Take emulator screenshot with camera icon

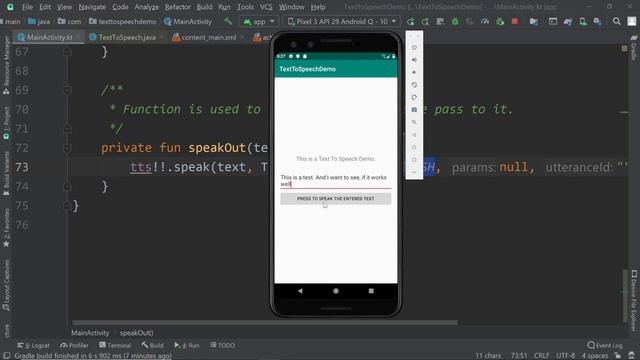click(x=414, y=110)
